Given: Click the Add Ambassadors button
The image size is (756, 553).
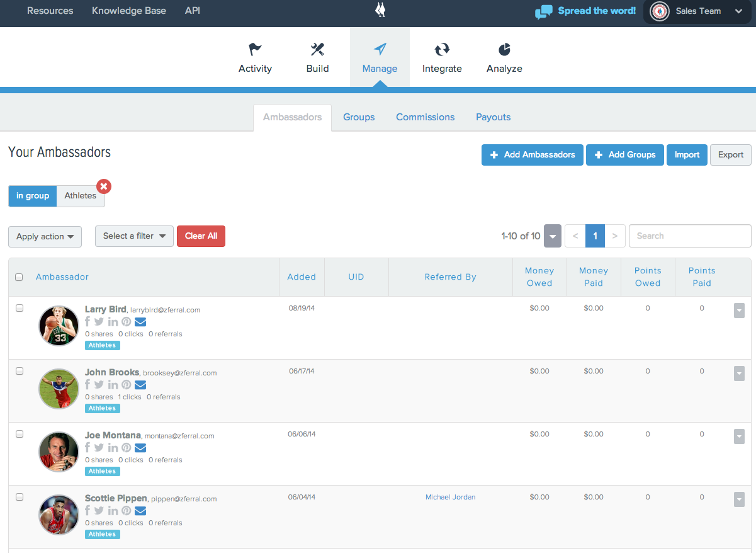Looking at the screenshot, I should 533,155.
